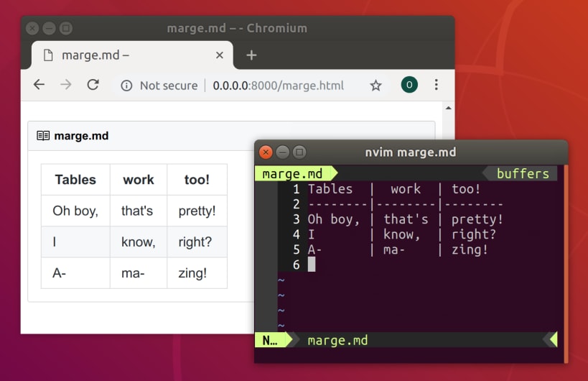Click marge.md filename in nvim statusline

(337, 341)
